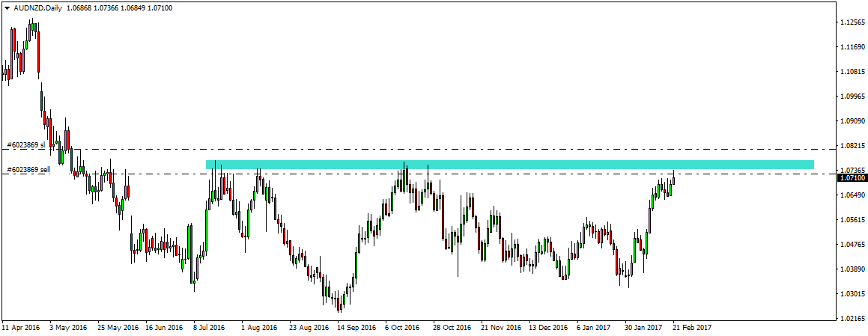Select the #6023869 sl stop loss label

[25, 145]
